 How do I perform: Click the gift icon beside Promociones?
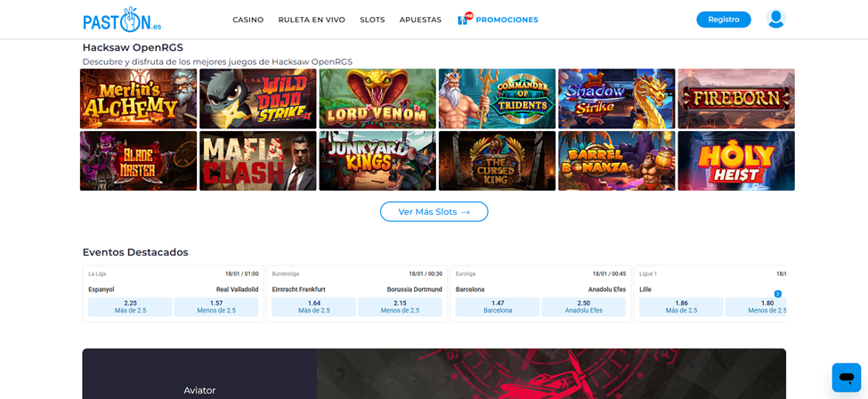(x=464, y=19)
